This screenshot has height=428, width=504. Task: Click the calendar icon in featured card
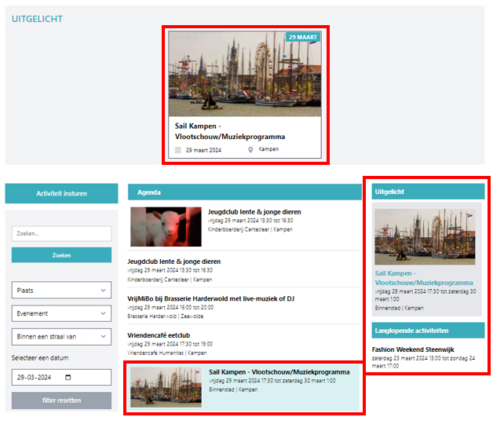[178, 149]
